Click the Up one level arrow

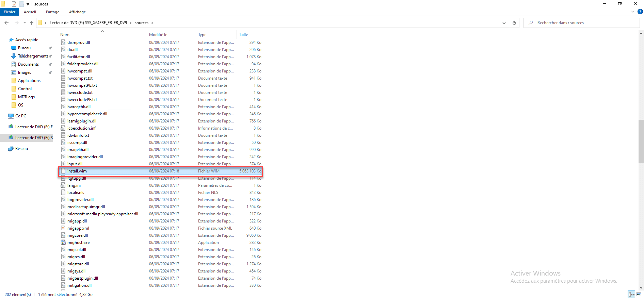coord(32,23)
